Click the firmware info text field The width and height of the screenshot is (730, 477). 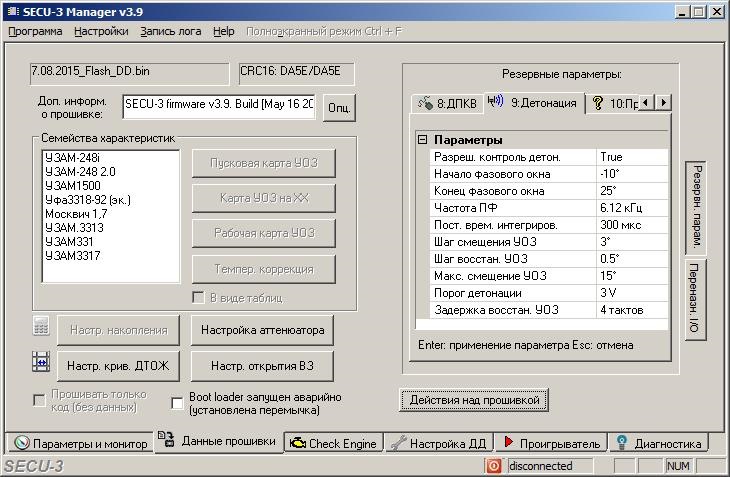click(x=219, y=107)
